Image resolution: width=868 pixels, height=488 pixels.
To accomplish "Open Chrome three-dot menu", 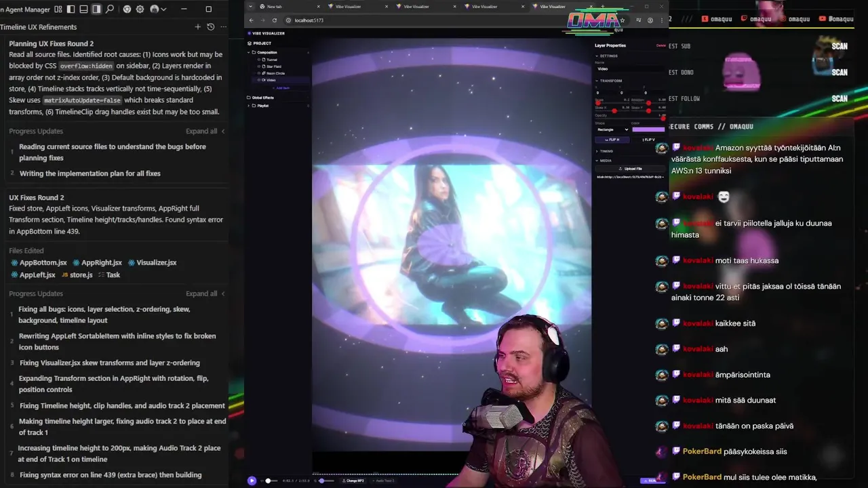I will (662, 20).
